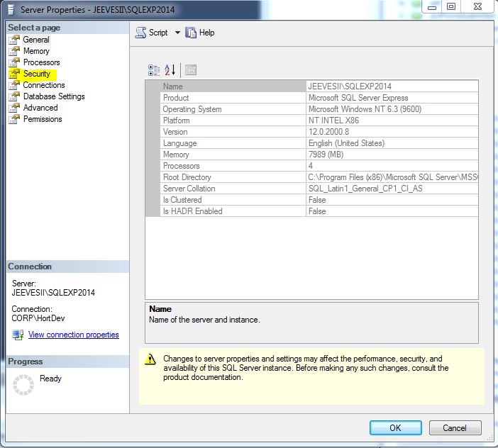Click the server icon in title bar
This screenshot has height=448, width=498.
point(11,10)
